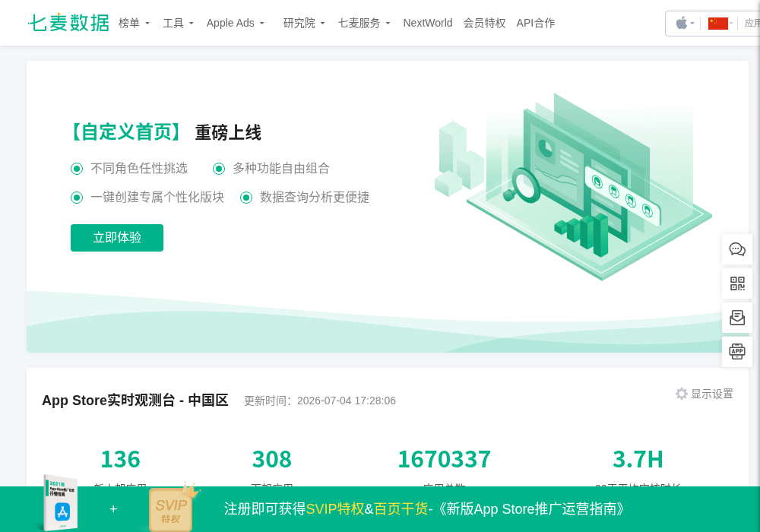Open API合作 page
This screenshot has height=532, width=760.
coord(536,23)
